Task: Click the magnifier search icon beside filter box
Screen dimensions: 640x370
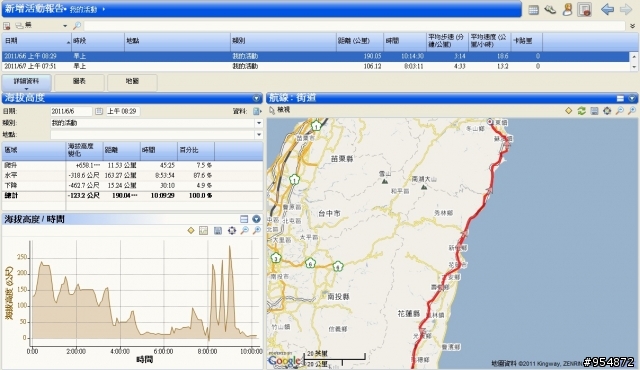Action: click(x=77, y=26)
